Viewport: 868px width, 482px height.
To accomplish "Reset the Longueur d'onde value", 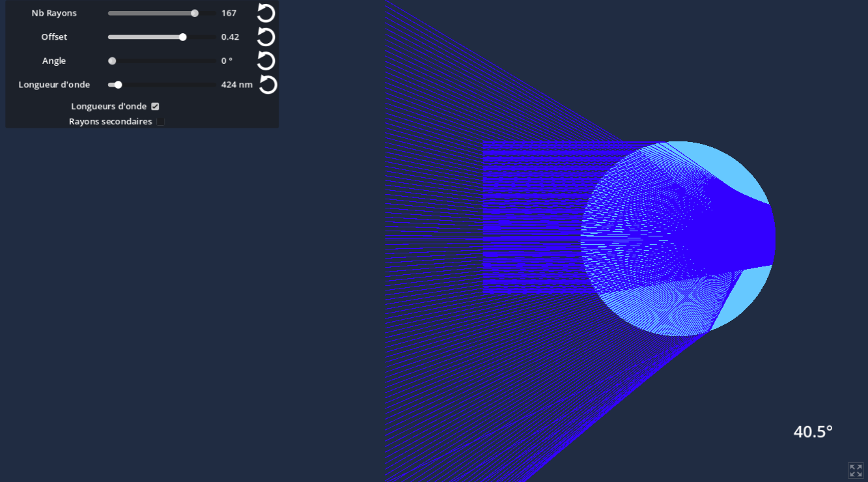I will click(x=268, y=85).
